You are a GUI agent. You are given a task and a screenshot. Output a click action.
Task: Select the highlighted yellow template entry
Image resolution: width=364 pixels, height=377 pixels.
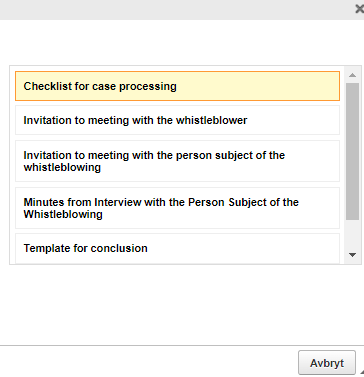click(177, 86)
